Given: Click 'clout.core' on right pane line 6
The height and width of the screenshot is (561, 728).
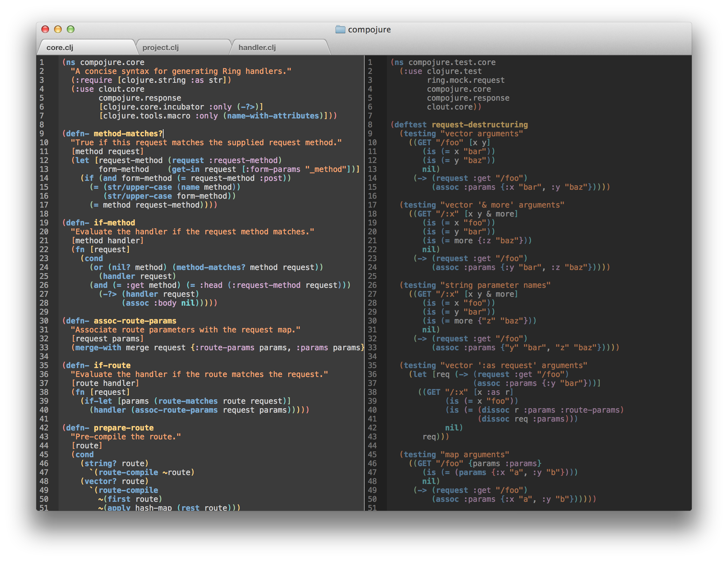Looking at the screenshot, I should (450, 107).
